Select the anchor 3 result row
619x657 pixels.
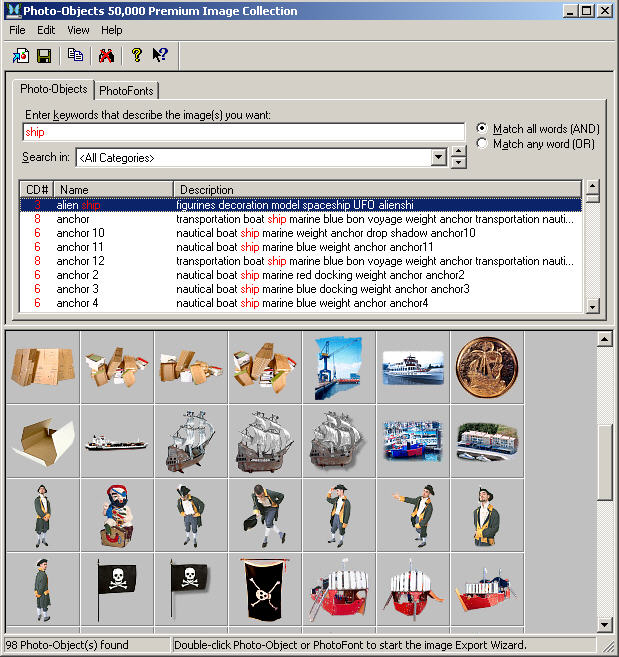(x=300, y=289)
